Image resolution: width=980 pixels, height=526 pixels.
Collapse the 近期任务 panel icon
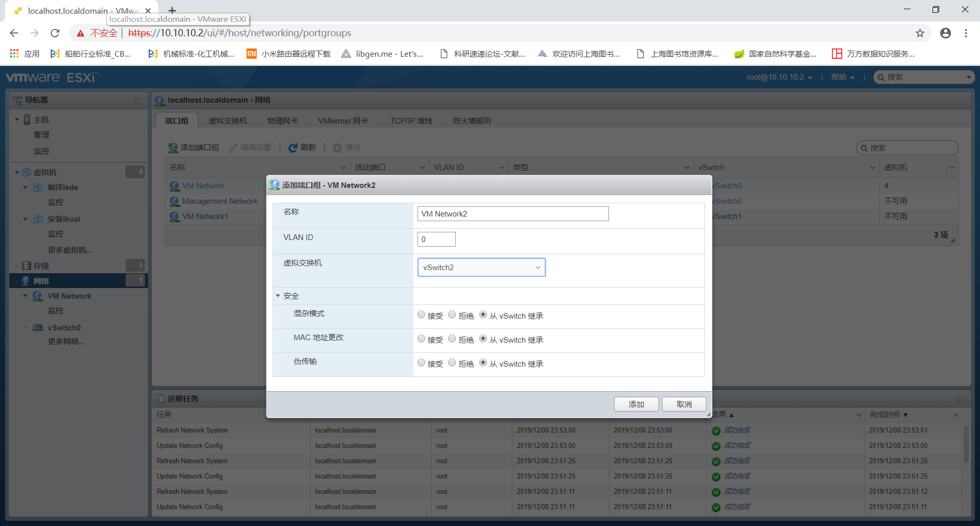pos(961,399)
